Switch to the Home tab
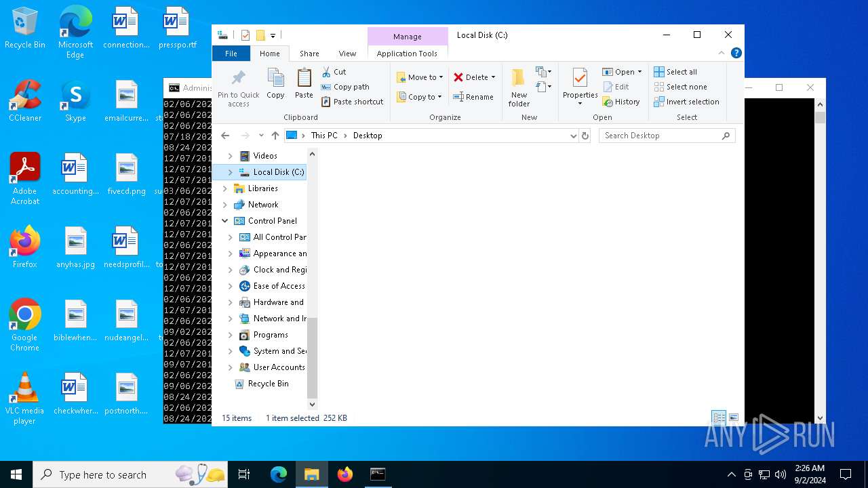868x488 pixels. (x=269, y=54)
